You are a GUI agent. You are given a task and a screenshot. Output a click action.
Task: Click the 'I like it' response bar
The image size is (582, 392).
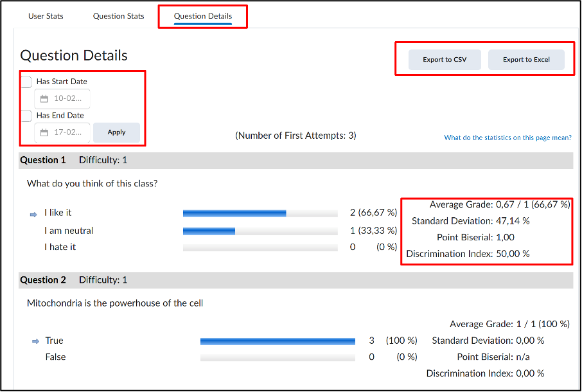click(x=260, y=213)
